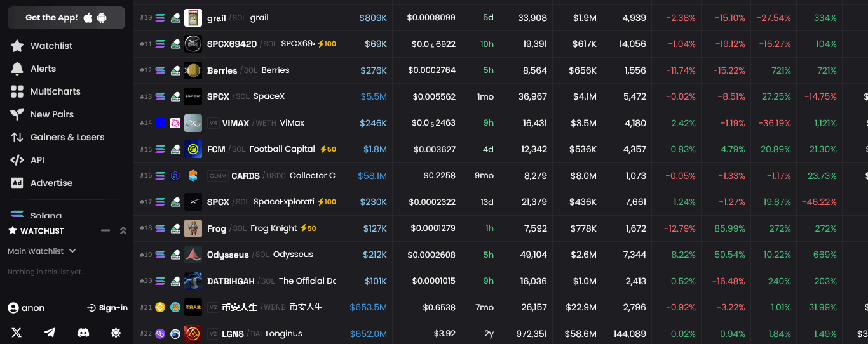Click the API code brackets icon
The height and width of the screenshot is (344, 868).
tap(17, 160)
